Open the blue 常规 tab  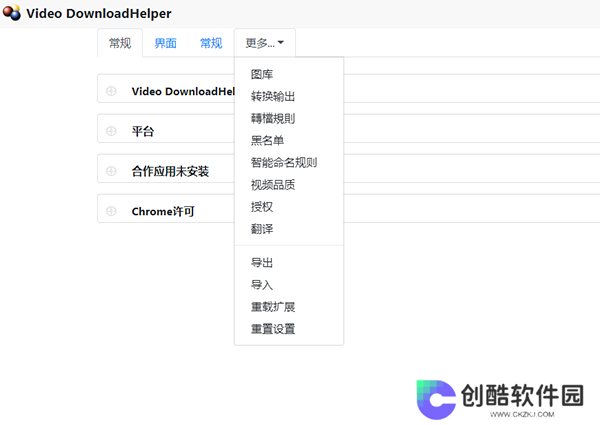(211, 43)
